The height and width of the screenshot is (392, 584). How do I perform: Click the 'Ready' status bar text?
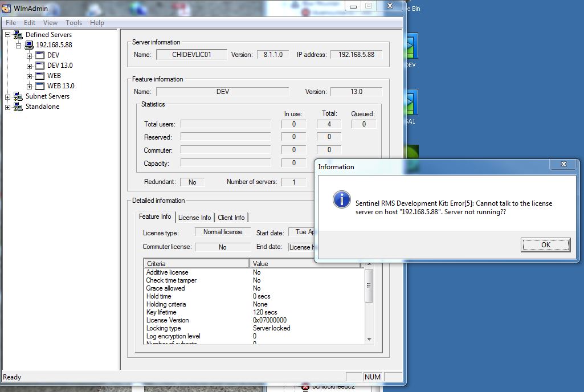[12, 377]
